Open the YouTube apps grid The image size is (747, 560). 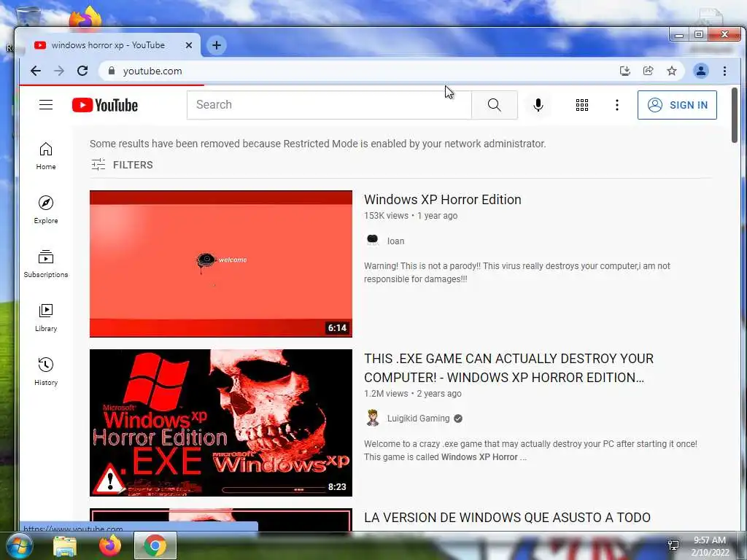click(x=582, y=105)
